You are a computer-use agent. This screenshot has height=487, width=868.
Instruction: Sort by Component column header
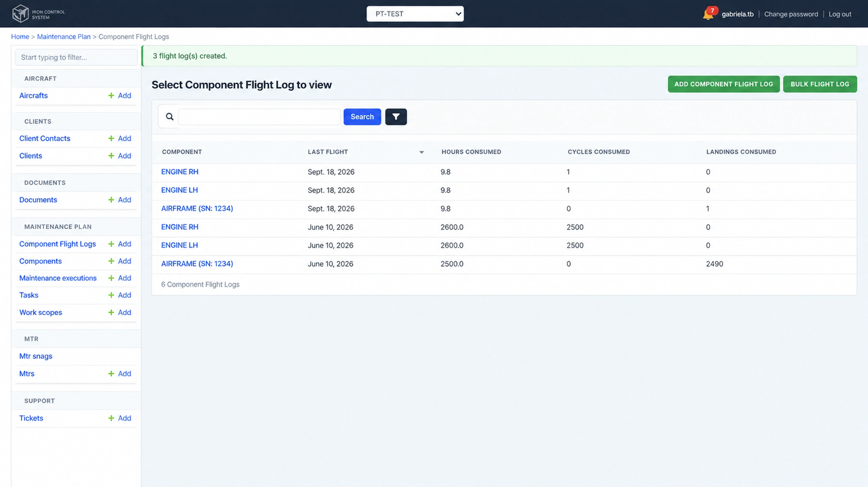182,152
